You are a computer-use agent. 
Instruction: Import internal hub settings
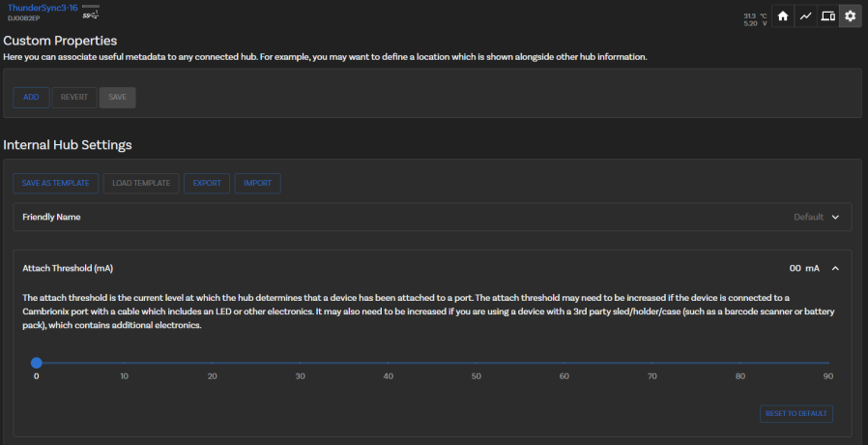[257, 184]
